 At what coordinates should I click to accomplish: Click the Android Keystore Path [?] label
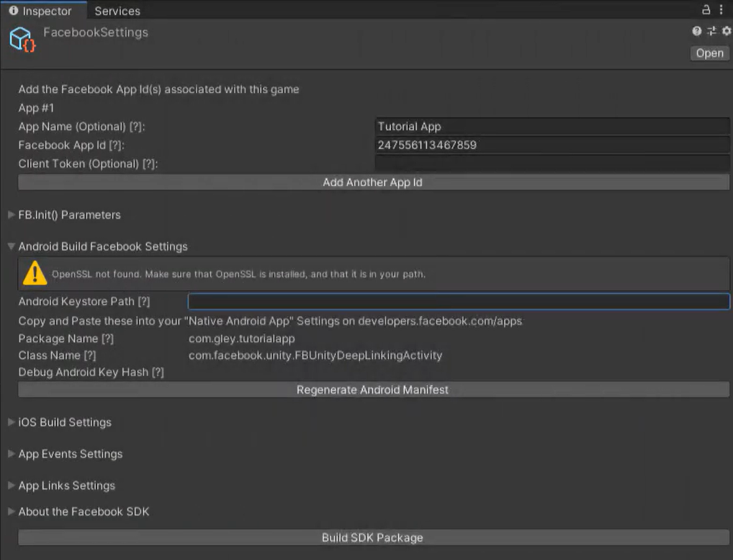pos(84,302)
